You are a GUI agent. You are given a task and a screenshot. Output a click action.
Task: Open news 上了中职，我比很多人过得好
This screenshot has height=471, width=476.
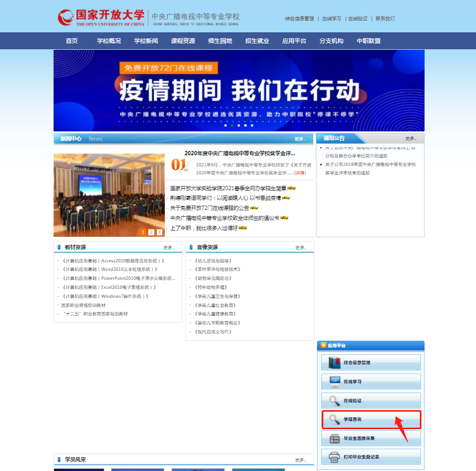click(204, 228)
